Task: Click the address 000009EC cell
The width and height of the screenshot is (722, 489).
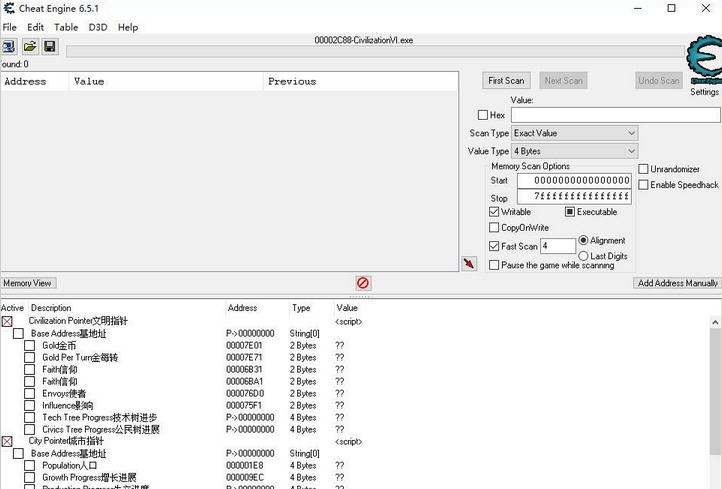Action: (245, 477)
